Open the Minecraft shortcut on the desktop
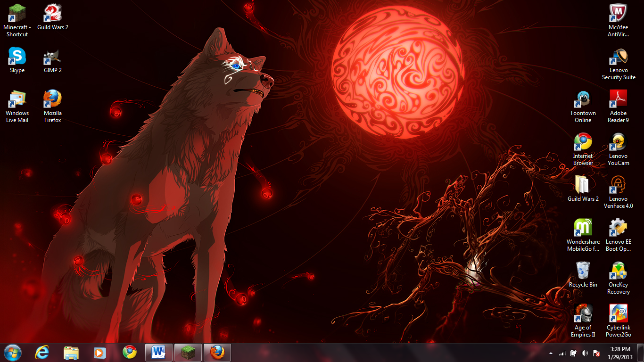Image resolution: width=644 pixels, height=362 pixels. coord(17,13)
